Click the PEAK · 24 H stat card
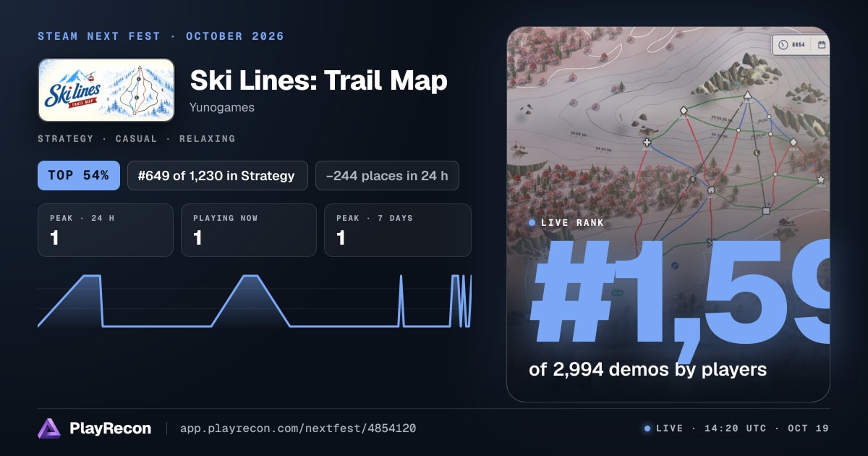 (x=106, y=230)
